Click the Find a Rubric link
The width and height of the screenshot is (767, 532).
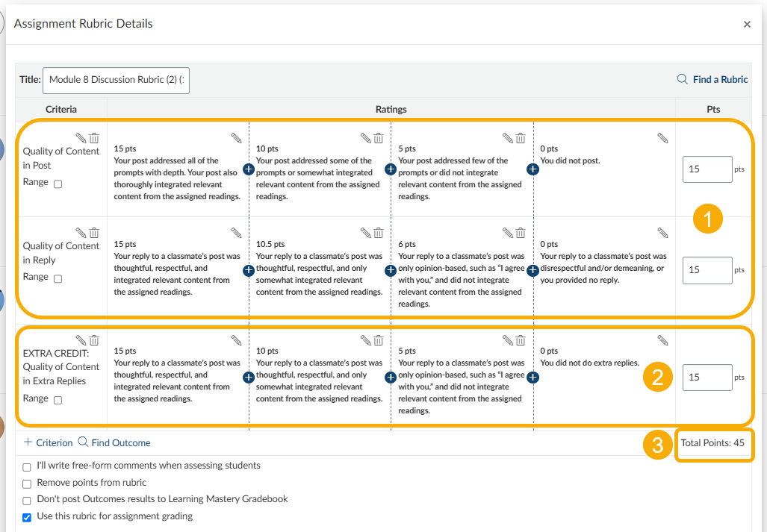pyautogui.click(x=712, y=79)
